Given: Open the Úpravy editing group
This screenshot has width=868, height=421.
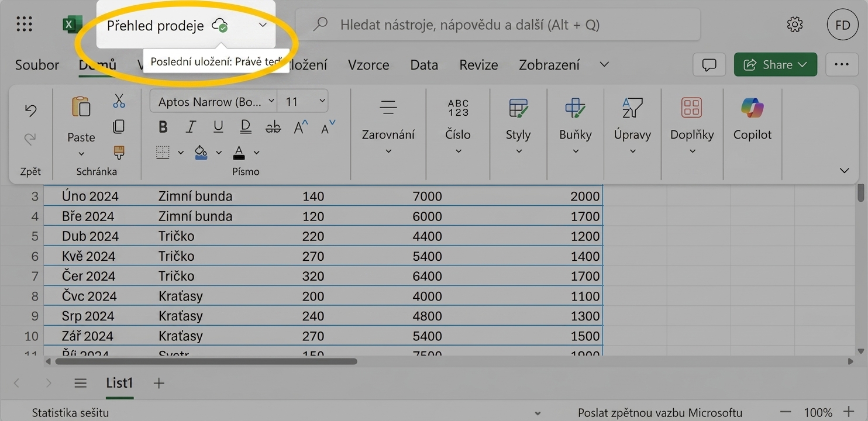Looking at the screenshot, I should tap(632, 126).
